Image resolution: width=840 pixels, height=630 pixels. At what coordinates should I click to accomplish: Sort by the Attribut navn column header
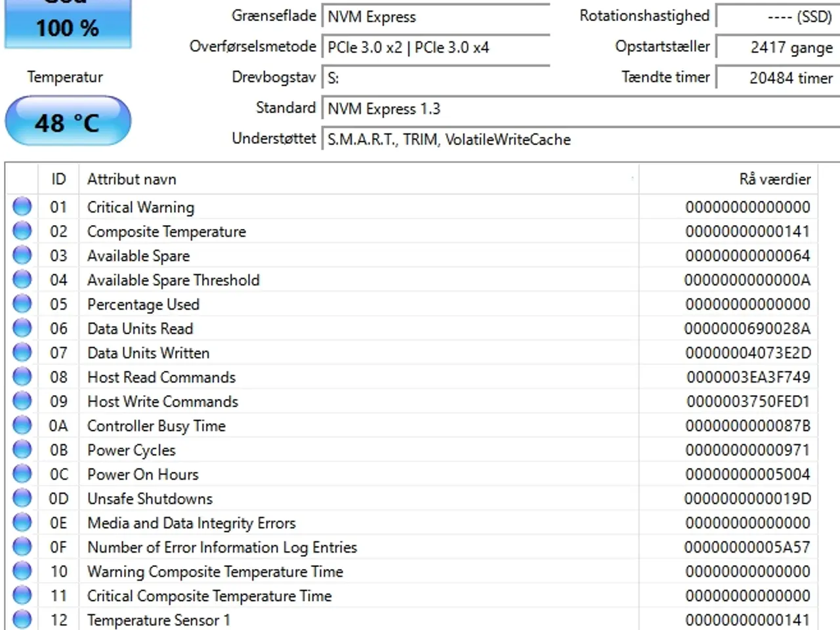tap(359, 179)
